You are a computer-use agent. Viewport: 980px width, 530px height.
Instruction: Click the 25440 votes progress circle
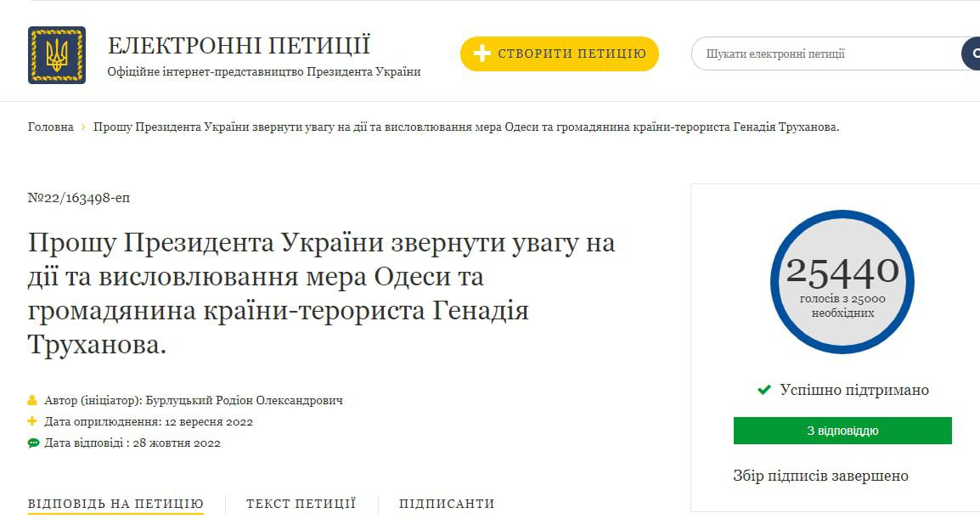[842, 282]
